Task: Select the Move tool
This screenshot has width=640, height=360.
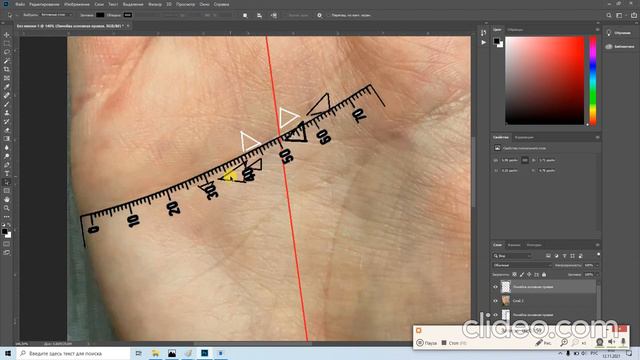Action: click(7, 35)
